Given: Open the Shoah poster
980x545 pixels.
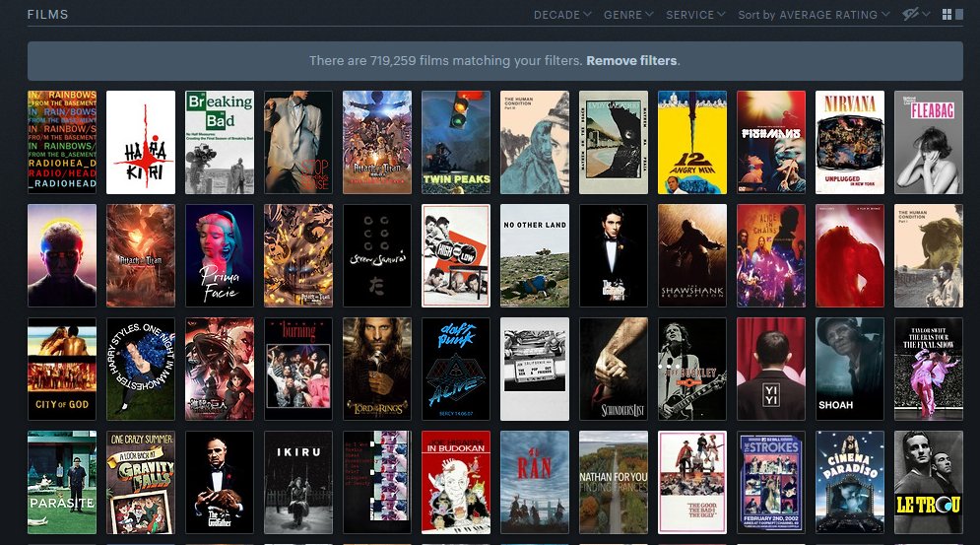Looking at the screenshot, I should pyautogui.click(x=849, y=369).
